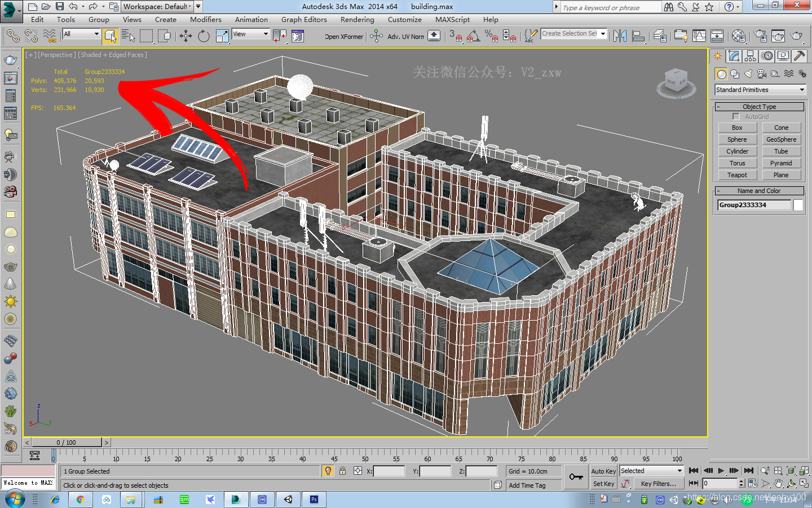The height and width of the screenshot is (508, 812).
Task: Open the Workspace Default dropdown
Action: [x=158, y=7]
